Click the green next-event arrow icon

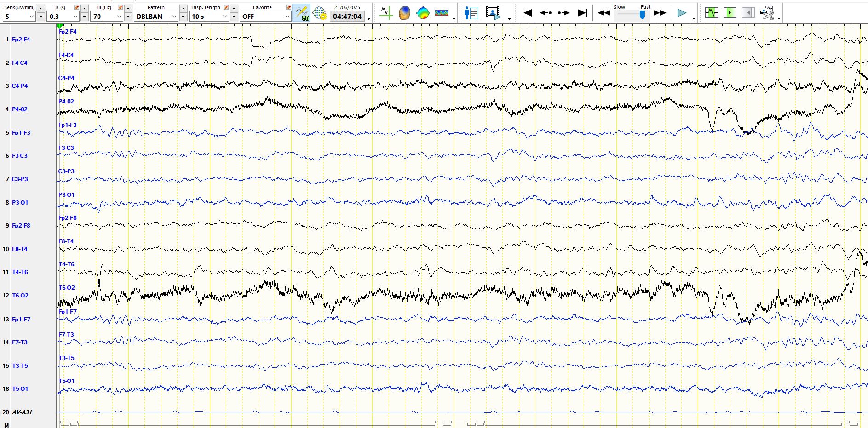pos(730,13)
